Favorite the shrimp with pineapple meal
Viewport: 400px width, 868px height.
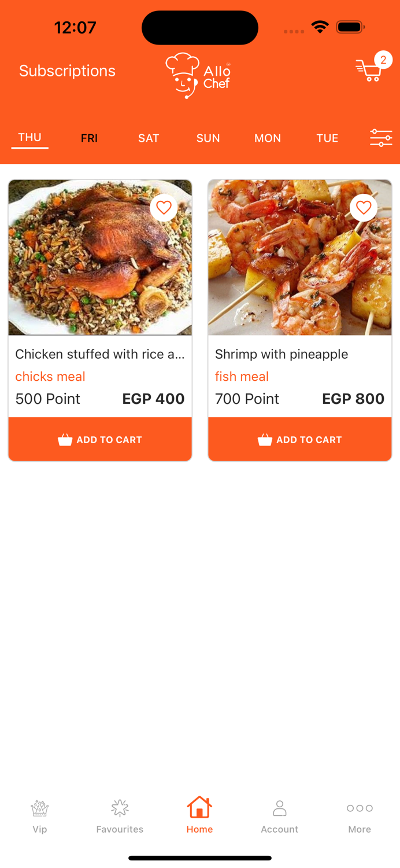pos(364,207)
